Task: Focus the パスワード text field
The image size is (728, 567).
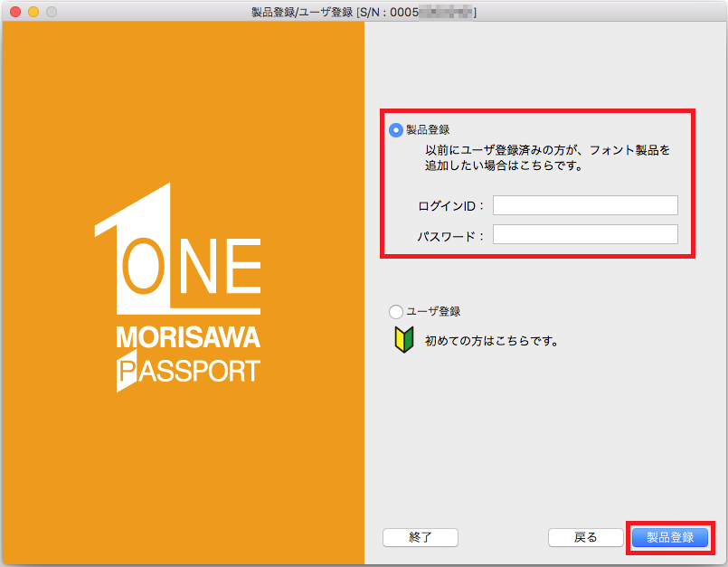Action: point(585,235)
